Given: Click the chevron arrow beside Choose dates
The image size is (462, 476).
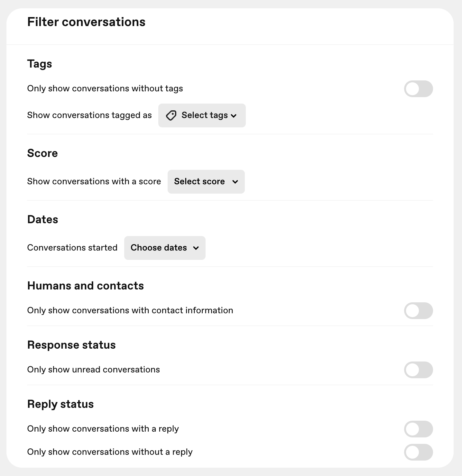Looking at the screenshot, I should pyautogui.click(x=196, y=248).
